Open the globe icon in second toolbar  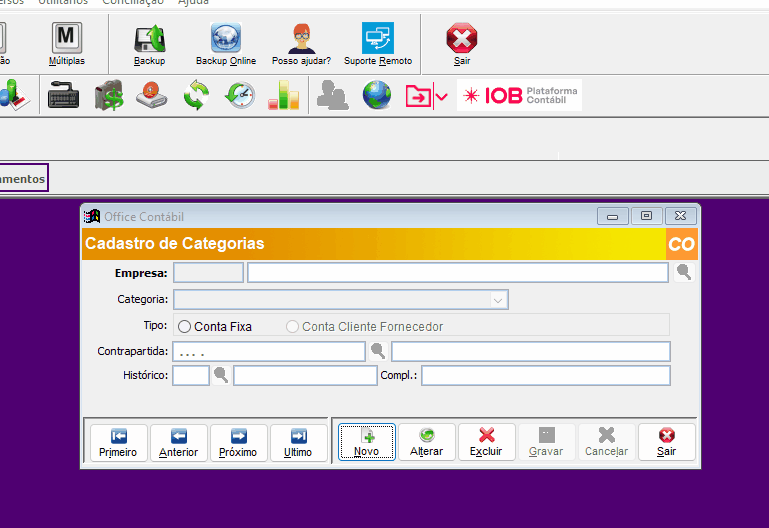377,95
